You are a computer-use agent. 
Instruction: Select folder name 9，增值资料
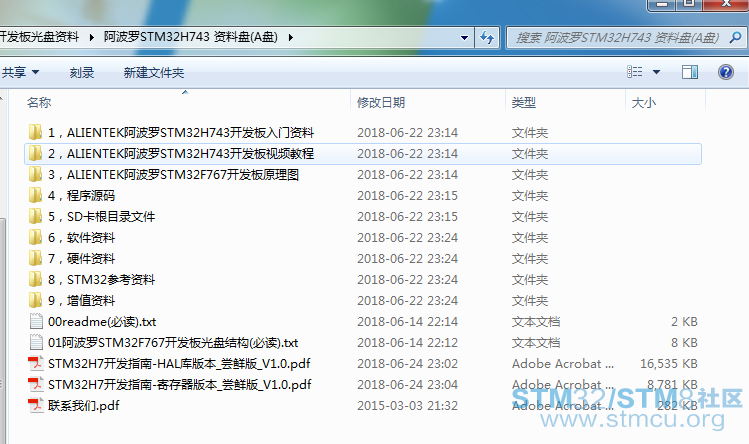pyautogui.click(x=82, y=301)
